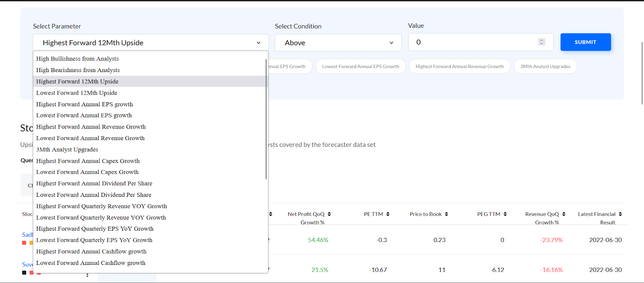Select Lowest Forward Annual Cashflow growth
This screenshot has height=283, width=644.
point(91,263)
